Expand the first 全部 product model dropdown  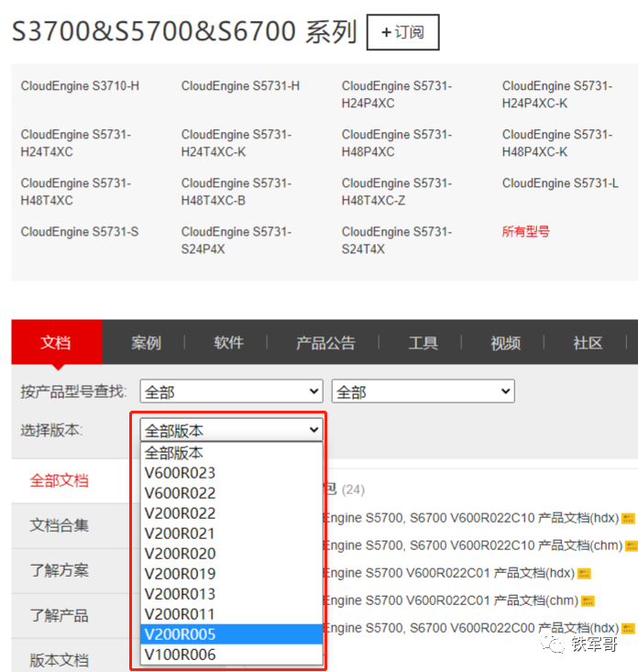(231, 391)
